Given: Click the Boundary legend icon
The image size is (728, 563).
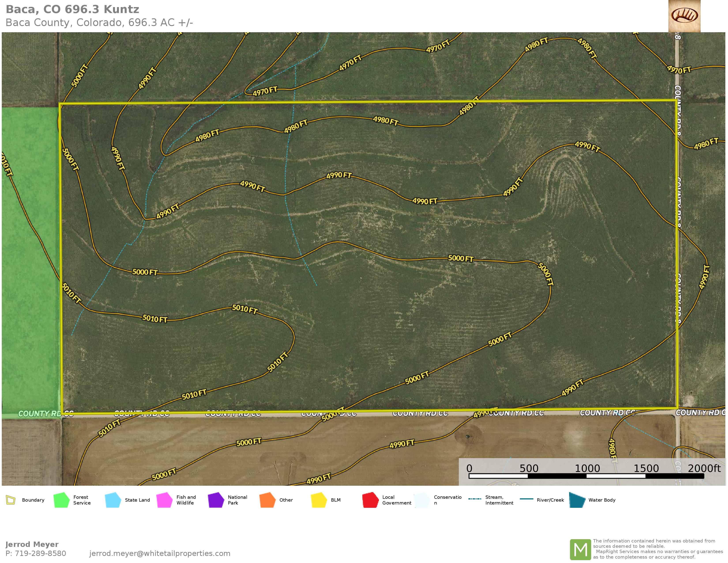Looking at the screenshot, I should click(x=11, y=500).
